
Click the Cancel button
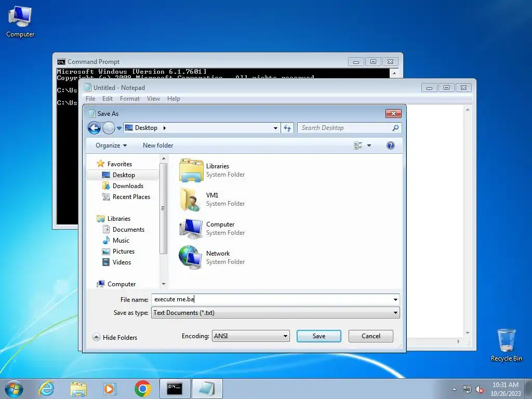pos(371,336)
